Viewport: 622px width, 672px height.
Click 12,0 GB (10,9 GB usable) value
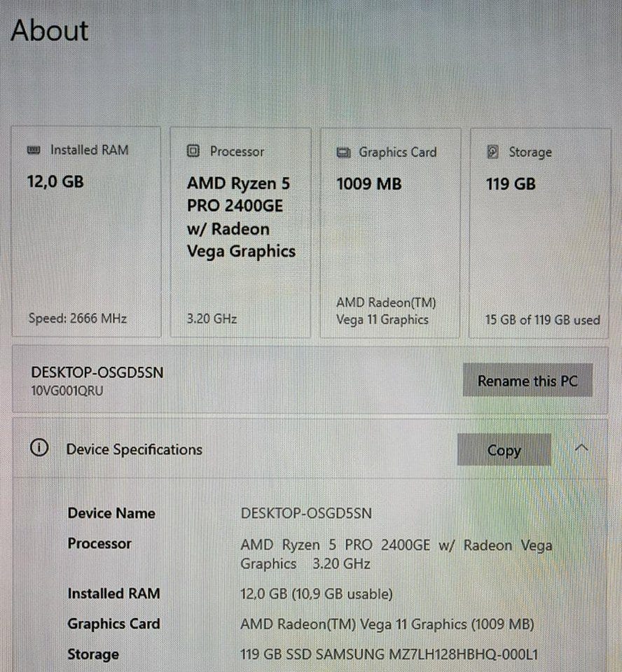[x=317, y=594]
